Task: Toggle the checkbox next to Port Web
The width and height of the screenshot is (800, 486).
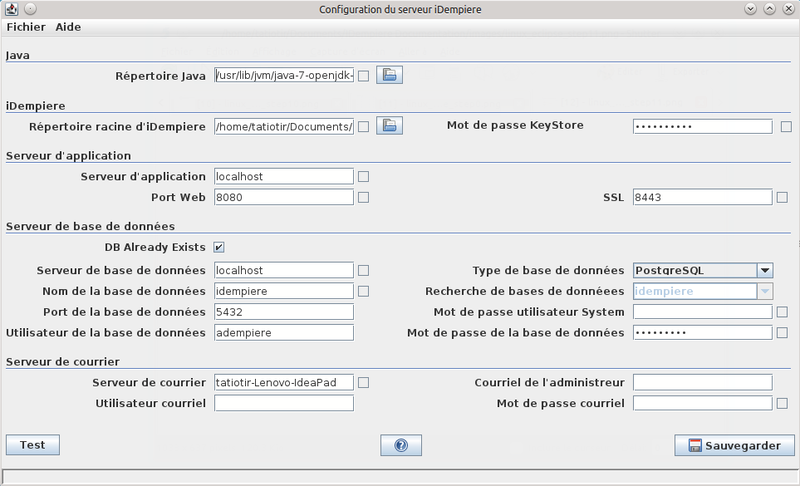Action: point(364,198)
